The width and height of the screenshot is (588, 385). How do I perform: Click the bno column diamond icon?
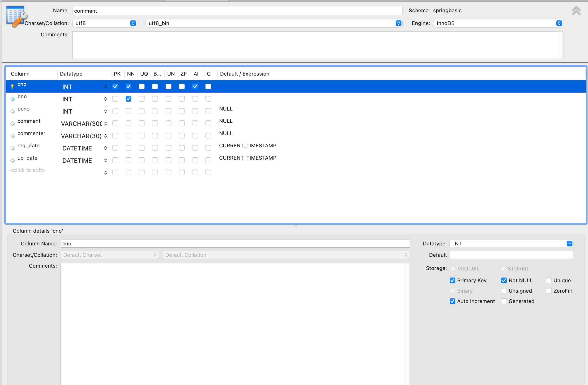click(13, 99)
